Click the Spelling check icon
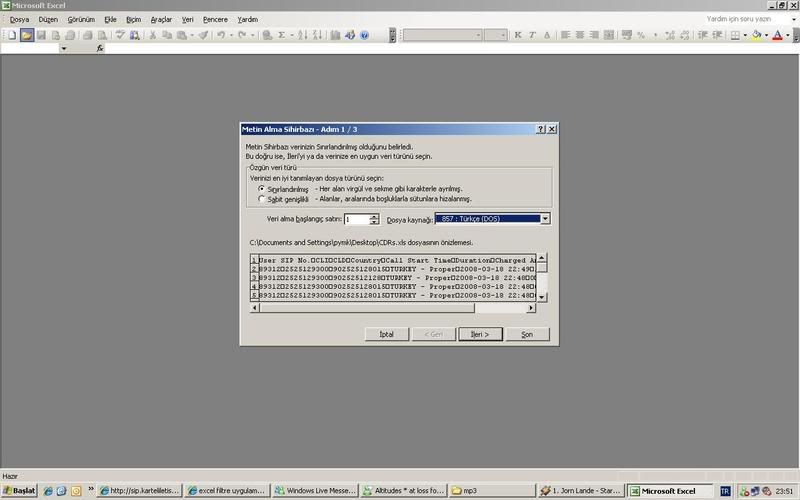800x500 pixels. 120,35
